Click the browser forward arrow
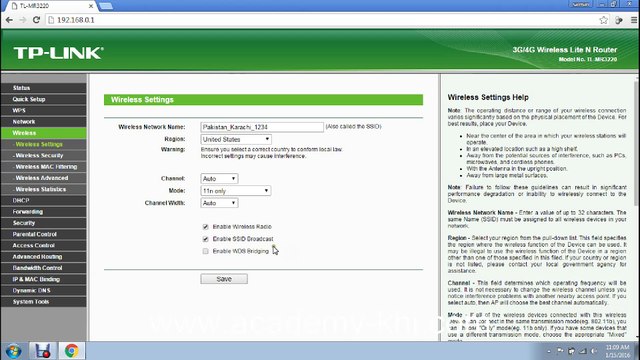This screenshot has width=640, height=360. pos(22,20)
